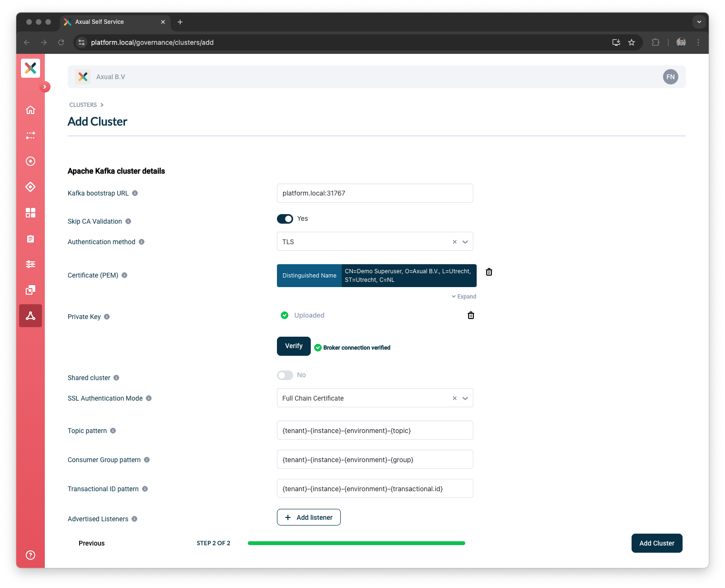Viewport: 725px width, 588px height.
Task: Open the Home dashboard icon in sidebar
Action: click(30, 110)
